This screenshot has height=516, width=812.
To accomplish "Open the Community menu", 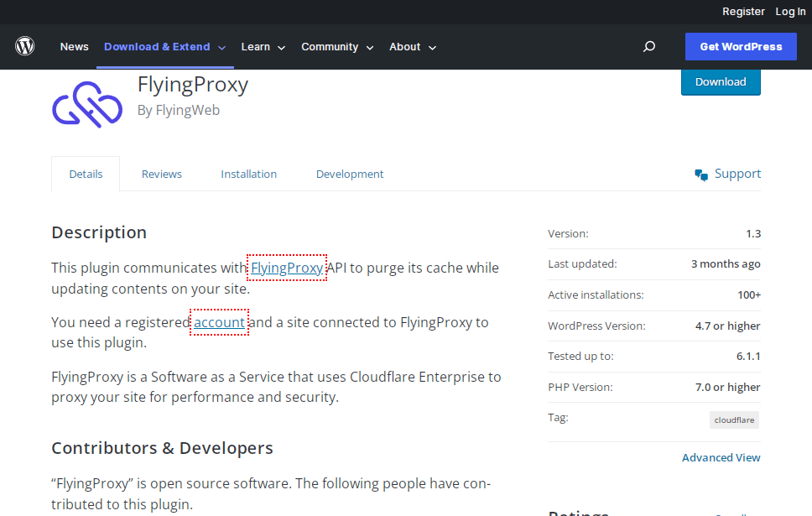I will 330,47.
